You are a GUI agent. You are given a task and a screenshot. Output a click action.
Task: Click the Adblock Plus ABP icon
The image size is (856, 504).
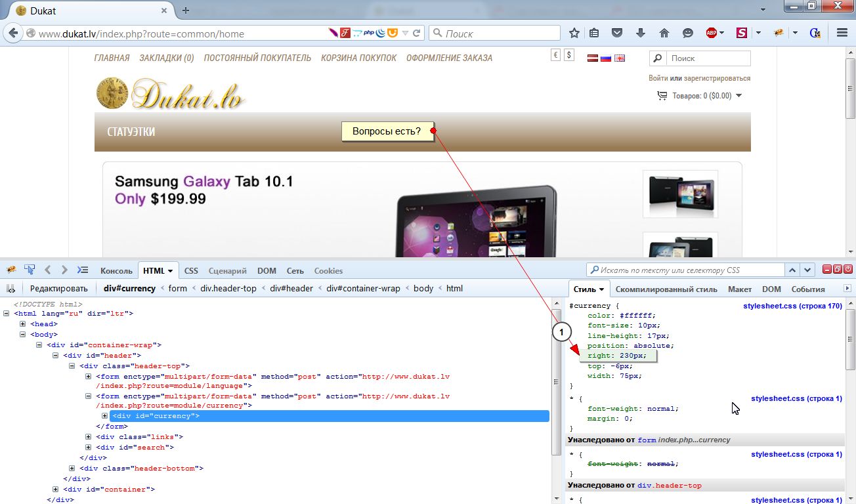711,33
